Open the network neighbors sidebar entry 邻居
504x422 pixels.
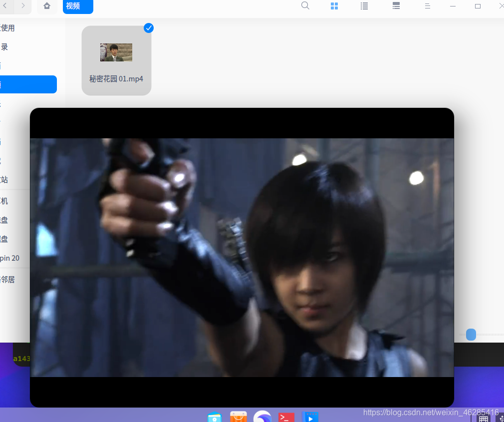(x=7, y=280)
